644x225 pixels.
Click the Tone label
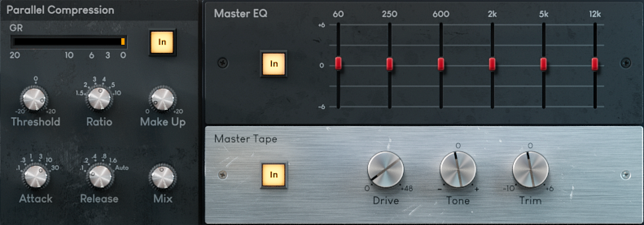[458, 201]
